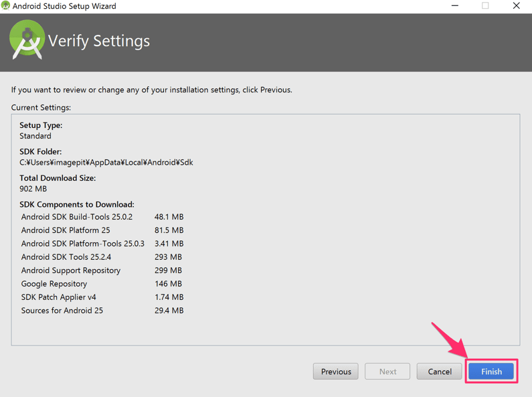Click the '293 MB' size value

pyautogui.click(x=168, y=257)
